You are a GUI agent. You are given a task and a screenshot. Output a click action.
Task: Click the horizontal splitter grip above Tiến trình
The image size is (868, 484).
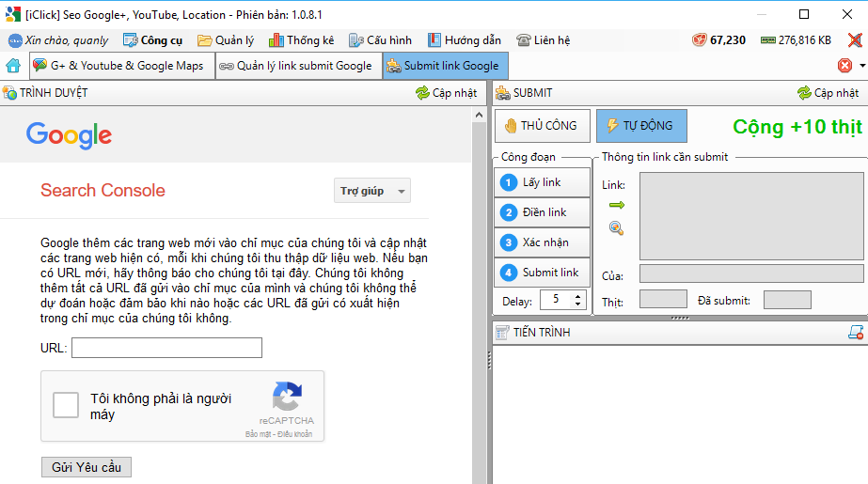point(680,318)
